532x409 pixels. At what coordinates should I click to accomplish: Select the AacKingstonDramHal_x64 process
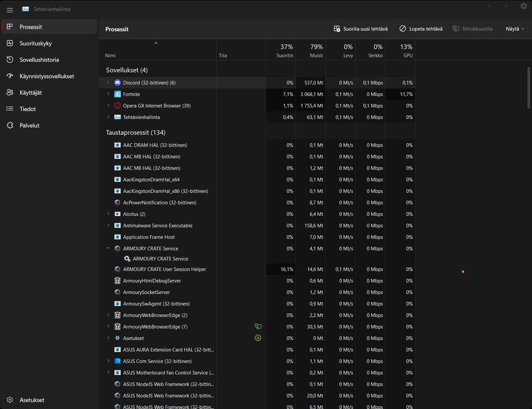[257, 179]
